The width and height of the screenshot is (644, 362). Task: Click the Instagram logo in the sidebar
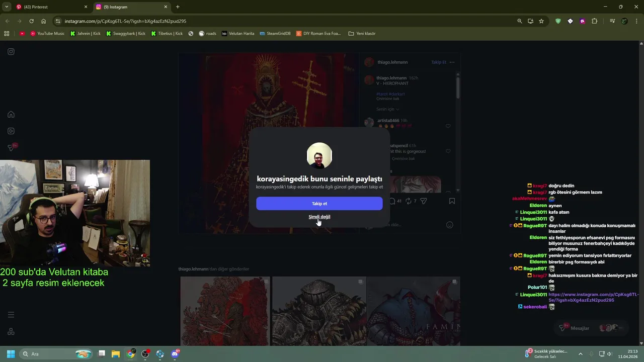coord(11,51)
